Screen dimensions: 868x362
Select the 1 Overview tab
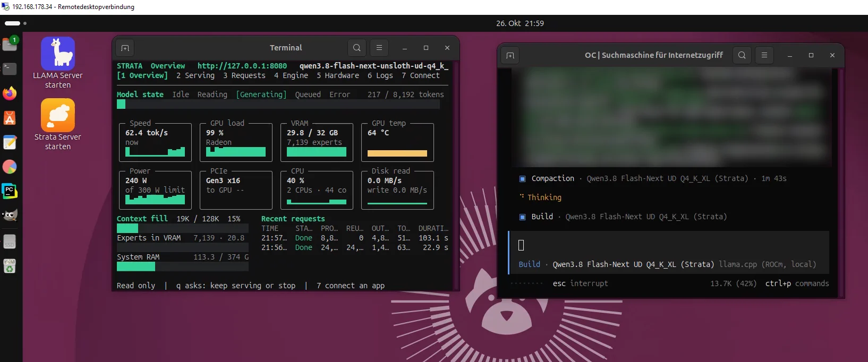pos(142,75)
